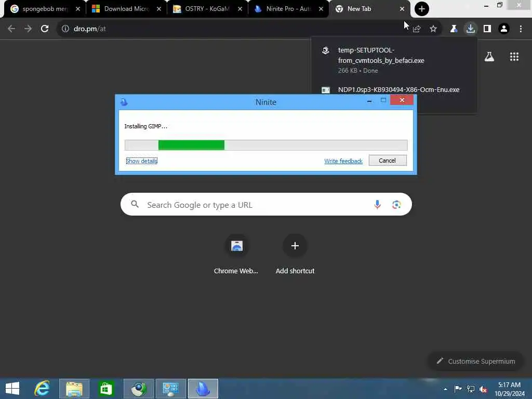Screen dimensions: 532x399
Task: Open the Chrome Web Store shortcut
Action: 236,254
